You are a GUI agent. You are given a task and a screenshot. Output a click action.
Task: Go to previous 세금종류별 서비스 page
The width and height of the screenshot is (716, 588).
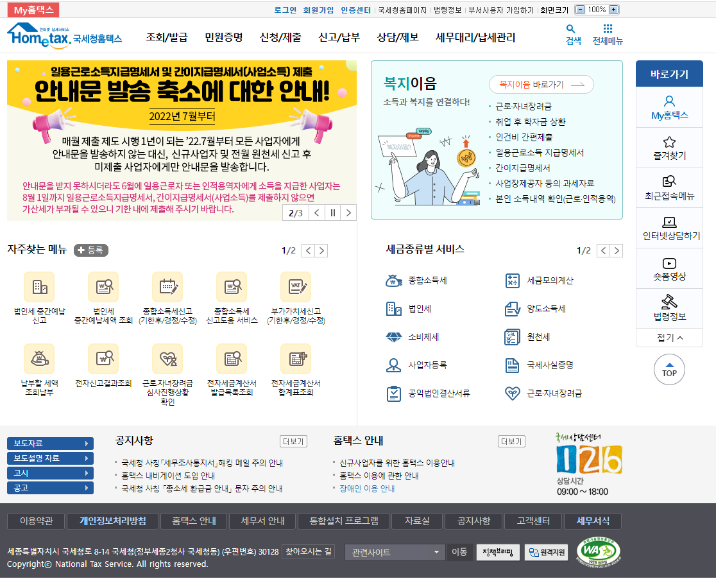(603, 251)
